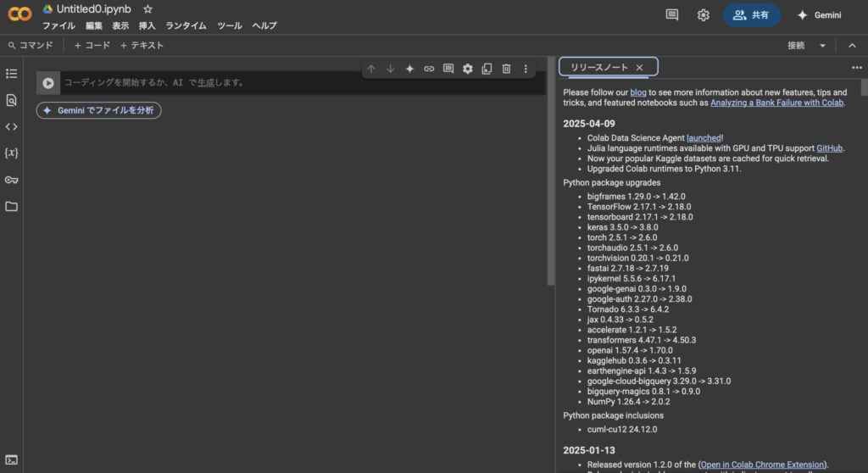
Task: Click the 共有 share button
Action: tap(751, 15)
